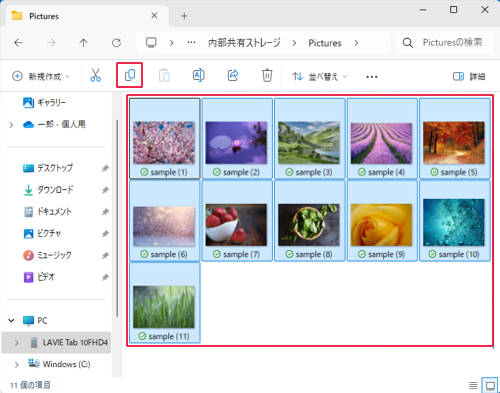500x393 pixels.
Task: Open the 新規作成 dropdown
Action: [x=41, y=76]
